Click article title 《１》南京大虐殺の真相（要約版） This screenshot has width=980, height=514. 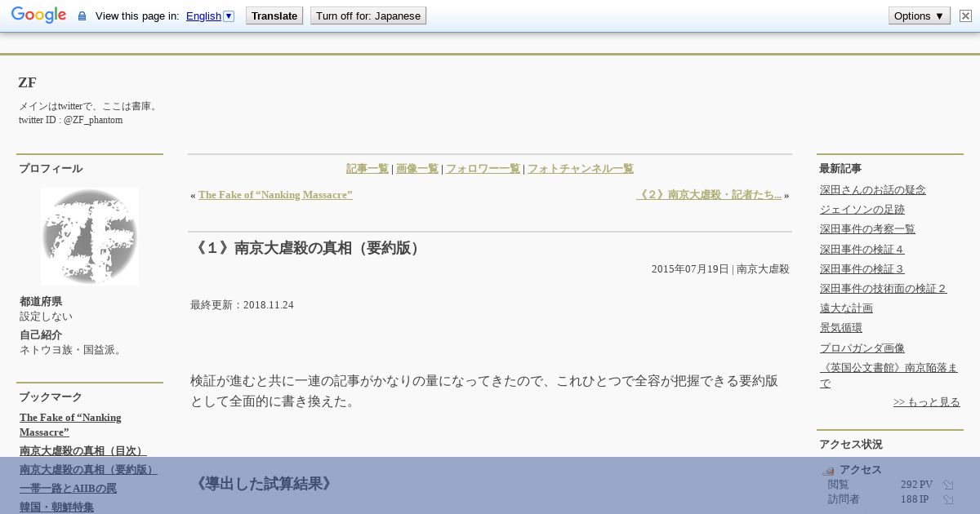tap(307, 248)
